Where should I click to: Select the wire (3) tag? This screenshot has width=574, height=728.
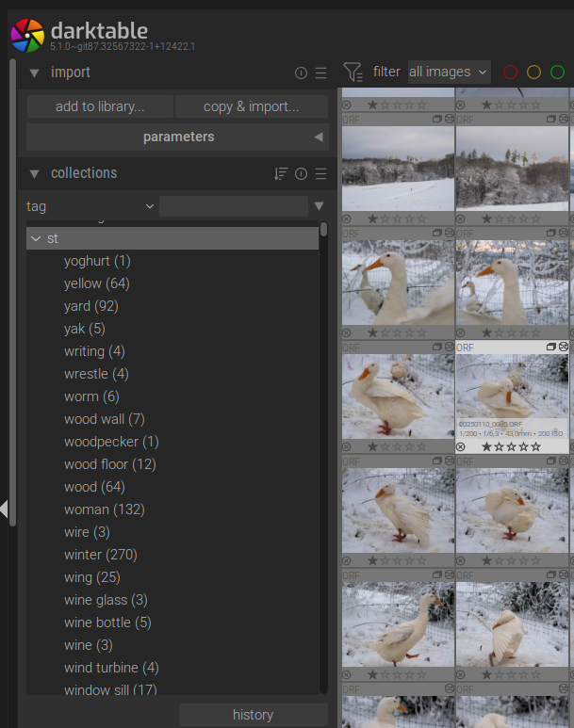click(x=87, y=532)
